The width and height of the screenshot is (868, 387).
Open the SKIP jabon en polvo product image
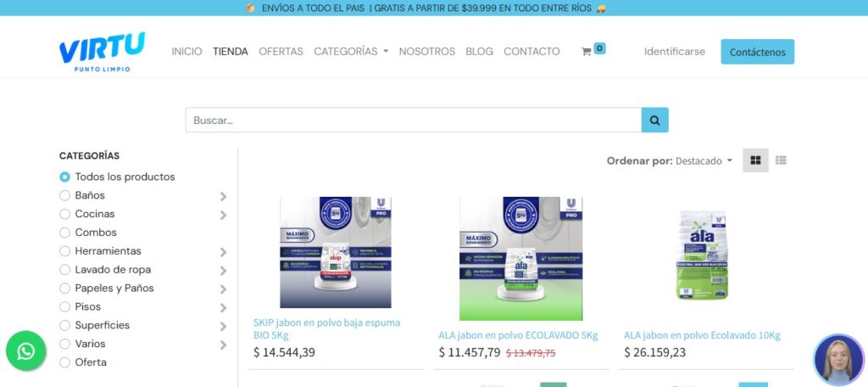pyautogui.click(x=336, y=252)
